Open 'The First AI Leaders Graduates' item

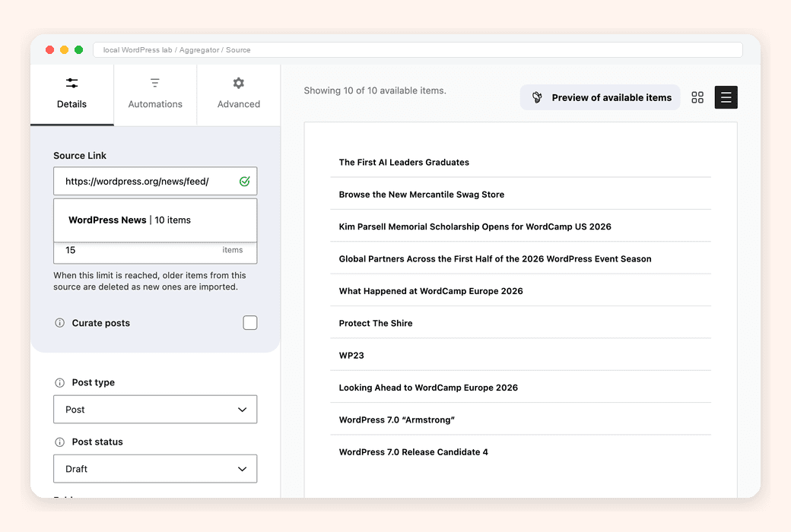click(520, 163)
